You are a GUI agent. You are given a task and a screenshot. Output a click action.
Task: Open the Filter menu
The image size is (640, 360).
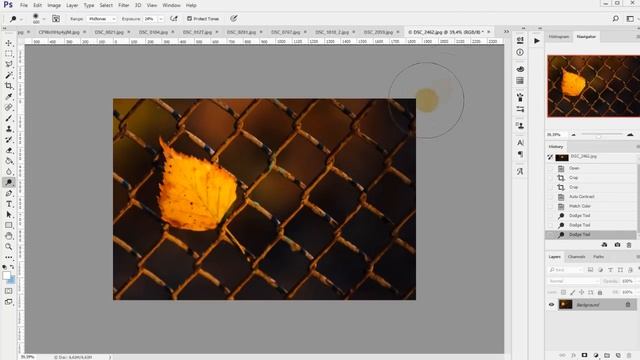coord(123,5)
